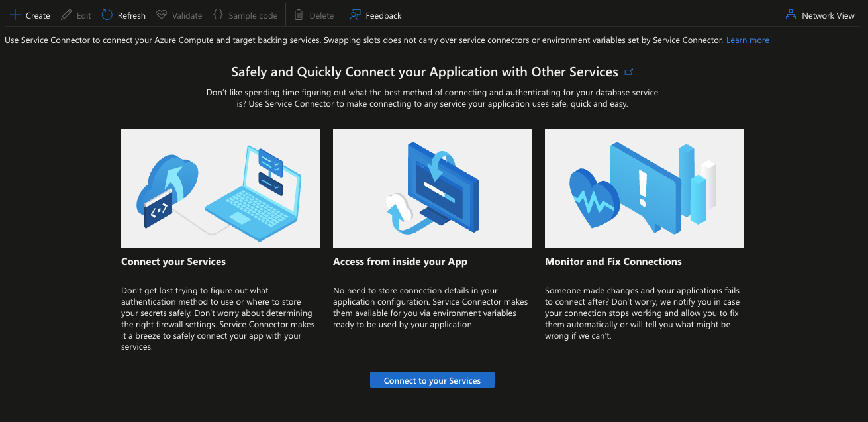Open external link icon beside heading
868x422 pixels.
pos(629,72)
